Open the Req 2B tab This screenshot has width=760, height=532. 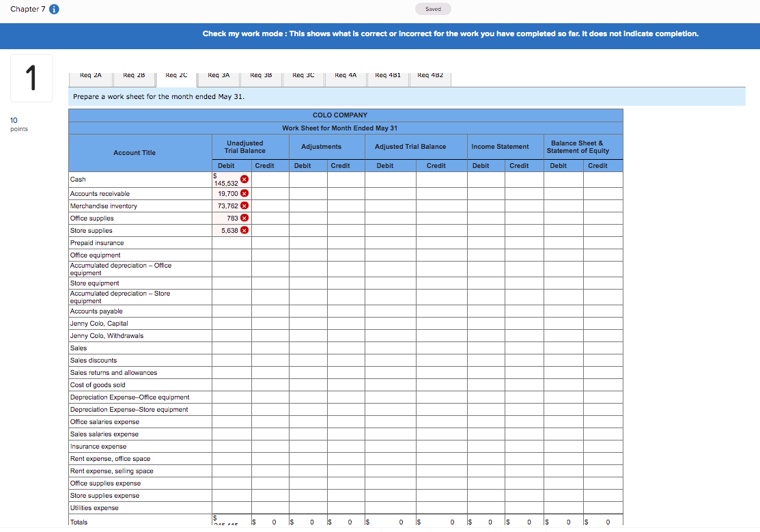[134, 75]
